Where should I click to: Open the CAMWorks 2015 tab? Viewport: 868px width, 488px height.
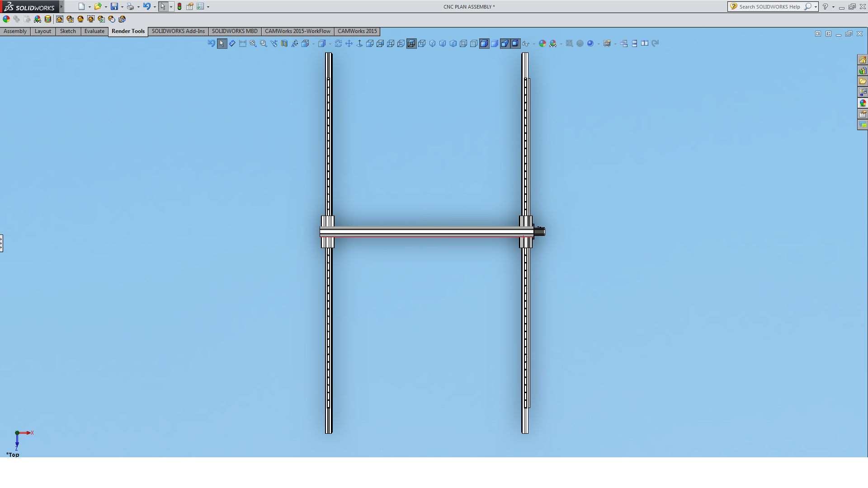(x=357, y=31)
